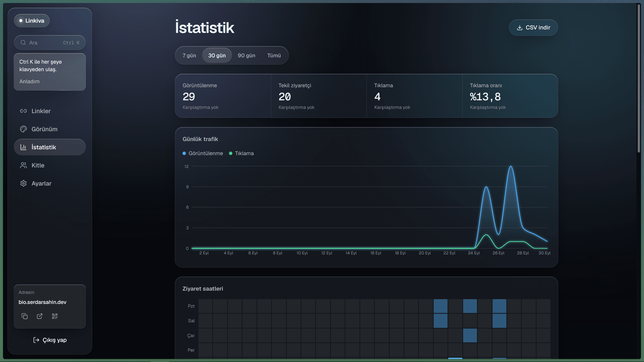Click the copy address icon
This screenshot has width=644, height=362.
(24, 316)
